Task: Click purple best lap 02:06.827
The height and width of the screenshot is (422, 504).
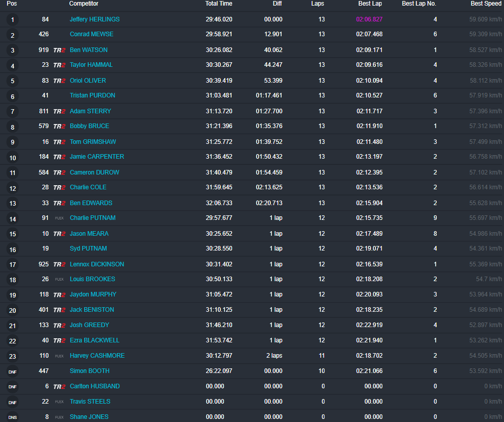Action: point(369,19)
